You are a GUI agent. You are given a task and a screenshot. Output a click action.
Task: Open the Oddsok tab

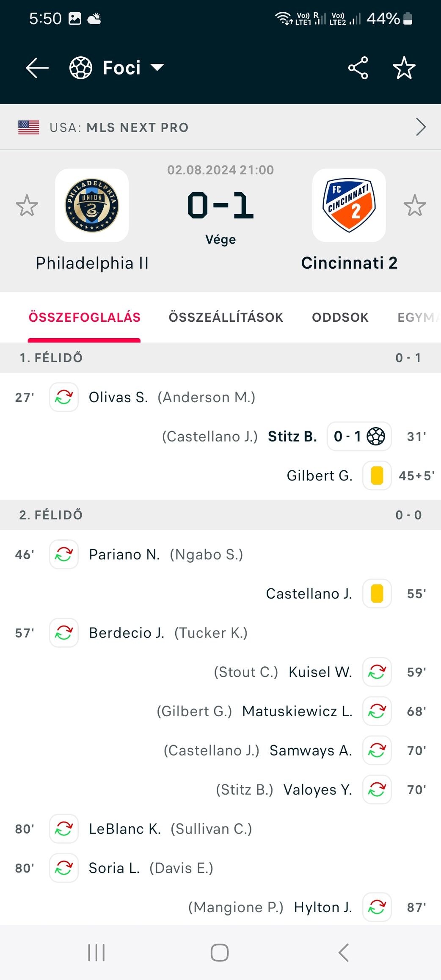coord(340,317)
